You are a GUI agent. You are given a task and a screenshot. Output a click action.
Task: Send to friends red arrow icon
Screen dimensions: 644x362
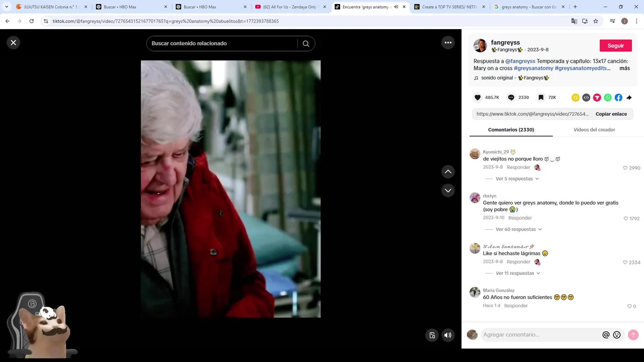tap(597, 98)
